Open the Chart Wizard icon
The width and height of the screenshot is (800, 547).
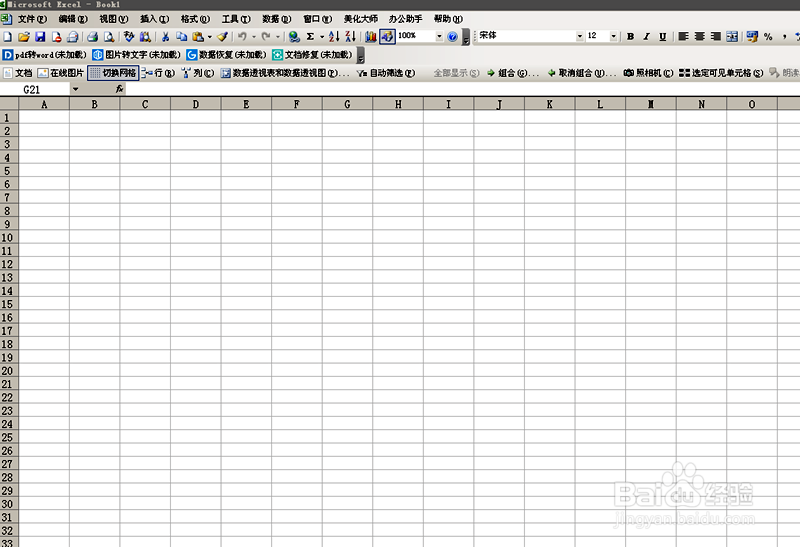(x=371, y=37)
